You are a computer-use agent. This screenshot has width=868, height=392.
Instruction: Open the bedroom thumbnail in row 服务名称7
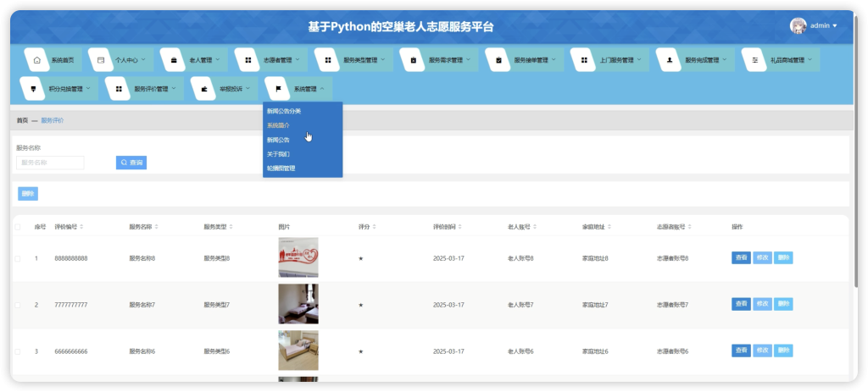298,304
